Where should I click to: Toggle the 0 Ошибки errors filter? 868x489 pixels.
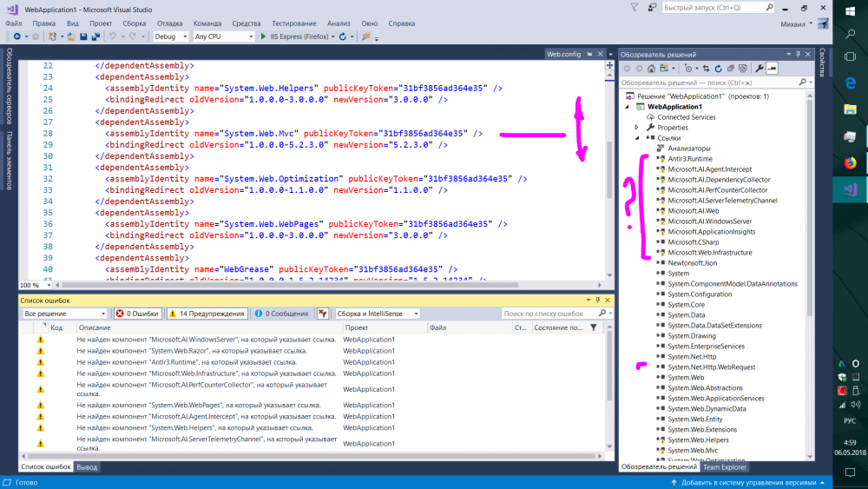pos(137,314)
